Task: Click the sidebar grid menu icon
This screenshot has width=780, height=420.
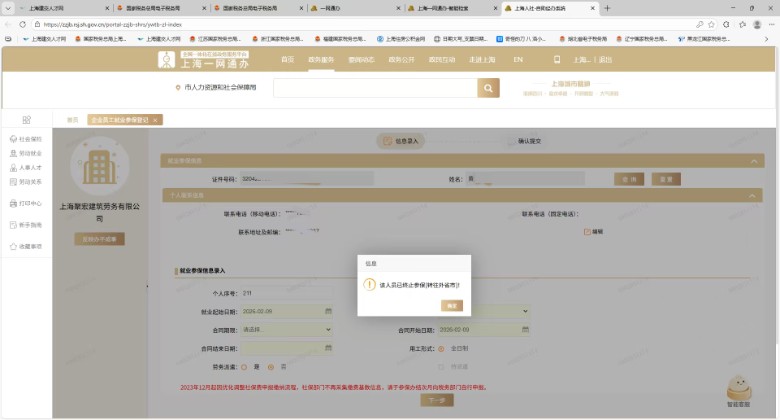Action: (26, 120)
